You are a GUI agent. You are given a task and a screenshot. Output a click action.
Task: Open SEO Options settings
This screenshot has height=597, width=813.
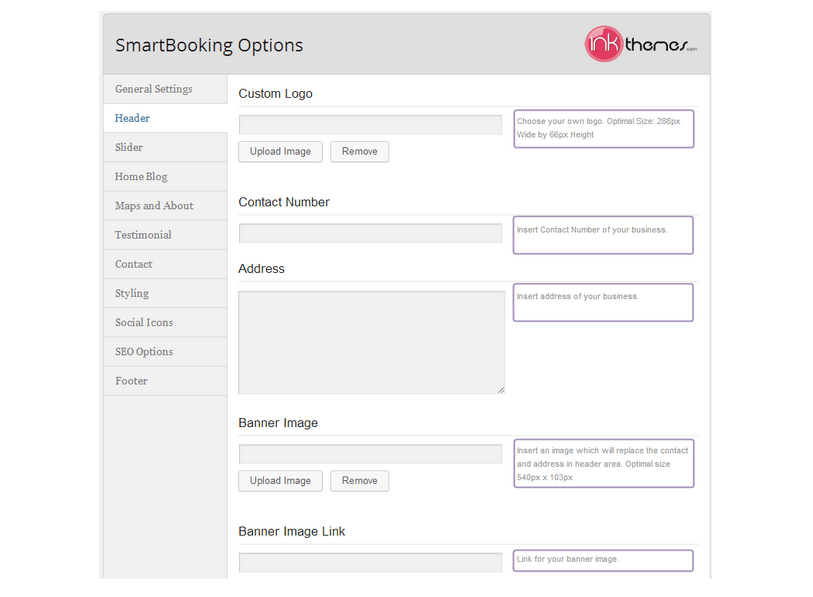143,351
